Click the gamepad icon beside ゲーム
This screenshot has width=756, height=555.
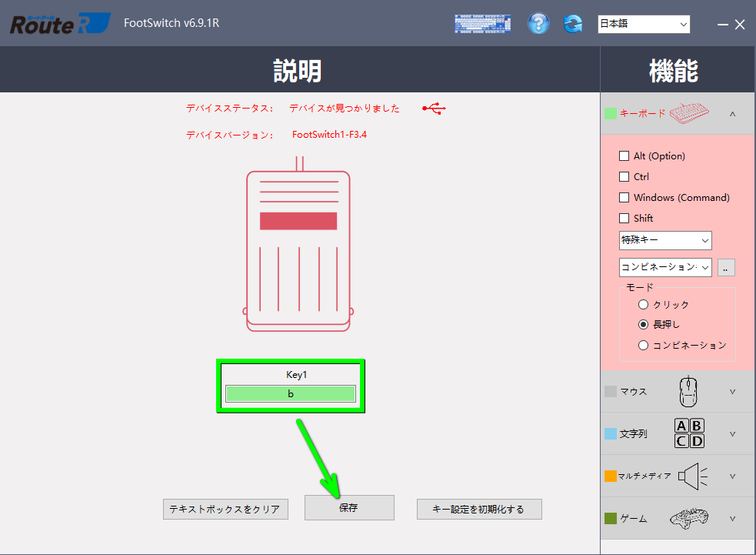(x=690, y=517)
